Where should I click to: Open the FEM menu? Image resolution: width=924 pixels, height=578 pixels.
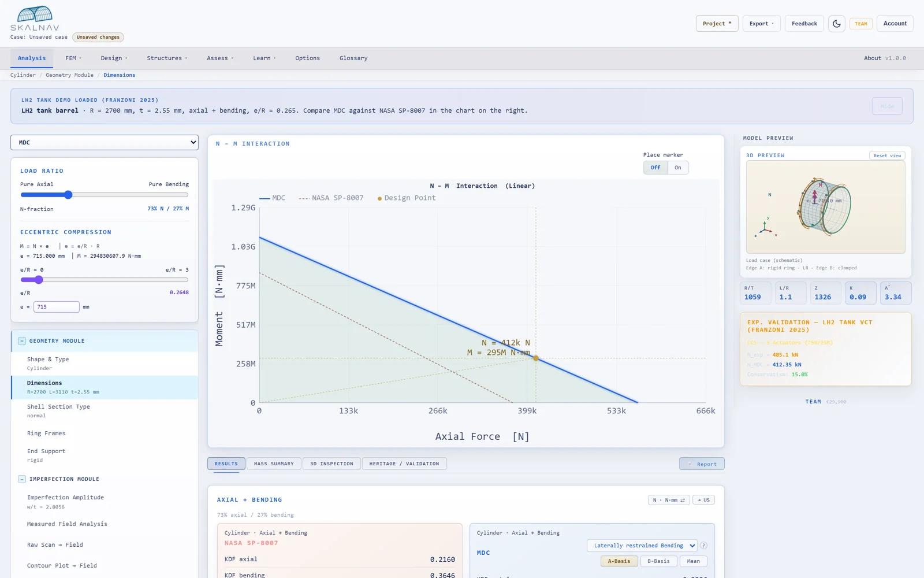click(x=73, y=58)
